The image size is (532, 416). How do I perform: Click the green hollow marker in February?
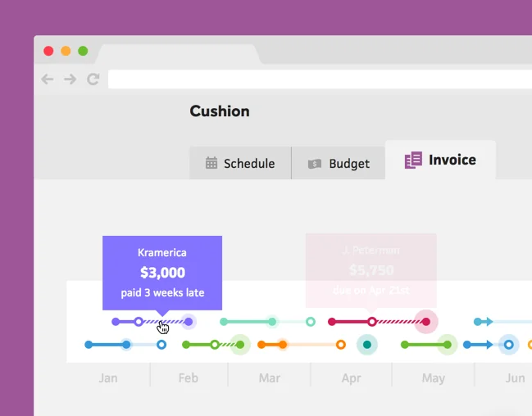coord(215,345)
